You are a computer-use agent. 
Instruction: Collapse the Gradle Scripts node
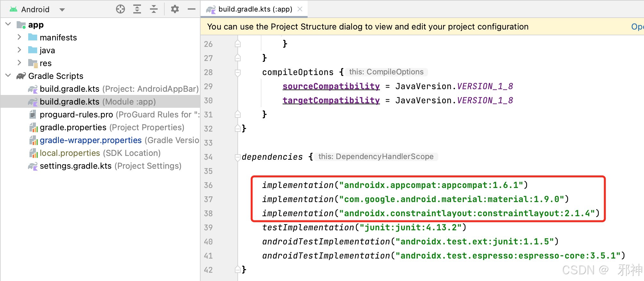click(x=8, y=75)
